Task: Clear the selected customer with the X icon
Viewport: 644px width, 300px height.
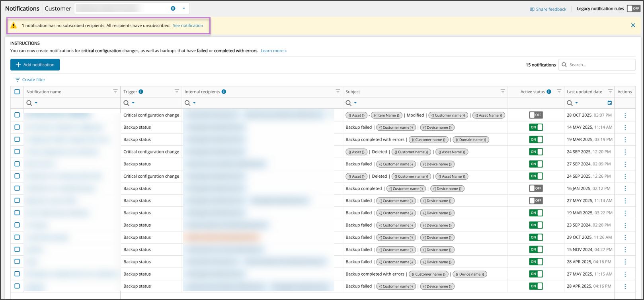Action: (x=173, y=8)
